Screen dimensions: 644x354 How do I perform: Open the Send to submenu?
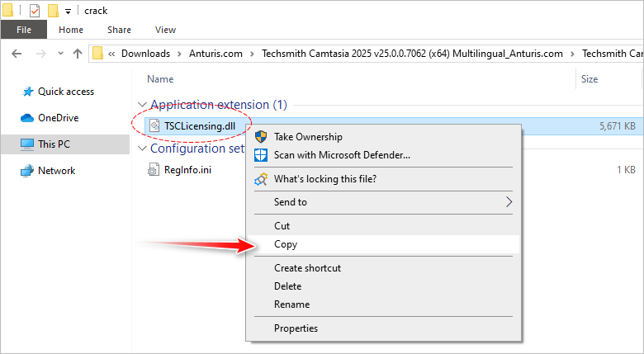291,201
